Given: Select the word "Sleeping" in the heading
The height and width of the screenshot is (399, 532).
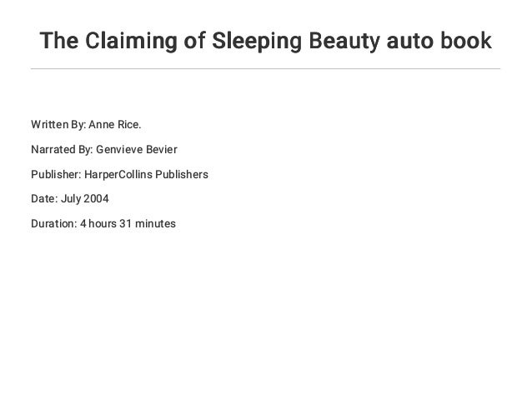Looking at the screenshot, I should point(257,42).
